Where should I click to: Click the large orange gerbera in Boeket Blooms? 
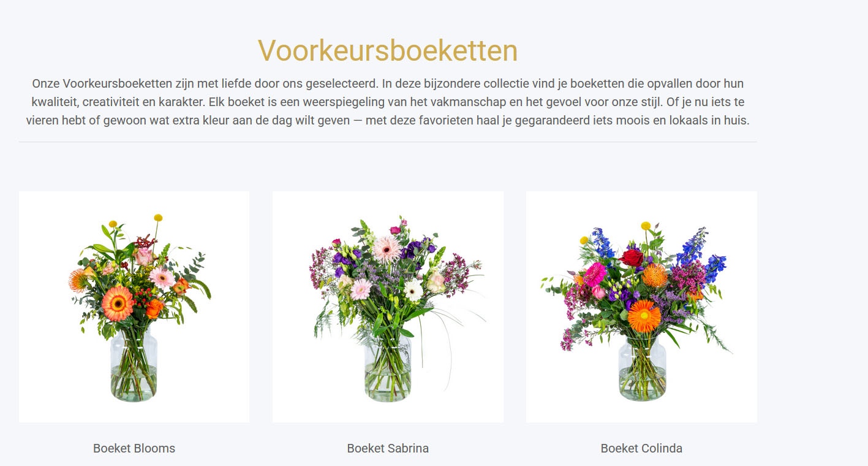pos(118,304)
